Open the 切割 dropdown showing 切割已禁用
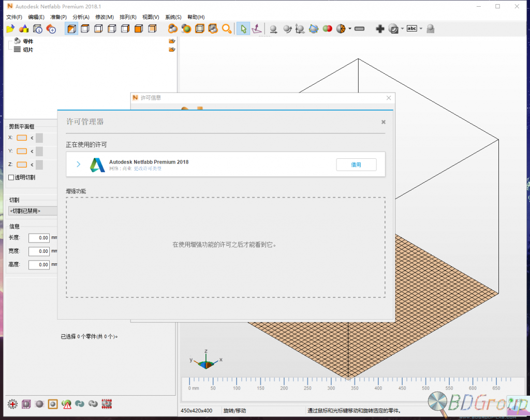The height and width of the screenshot is (420, 530). (x=32, y=211)
